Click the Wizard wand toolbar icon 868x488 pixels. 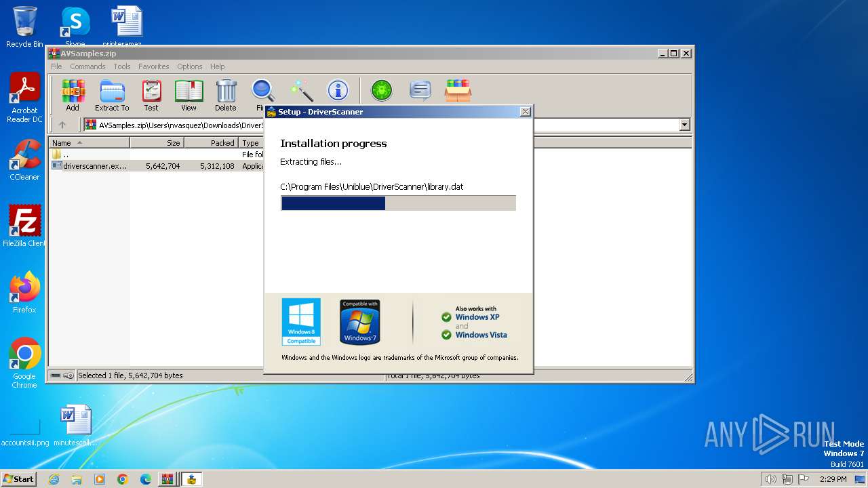[301, 90]
